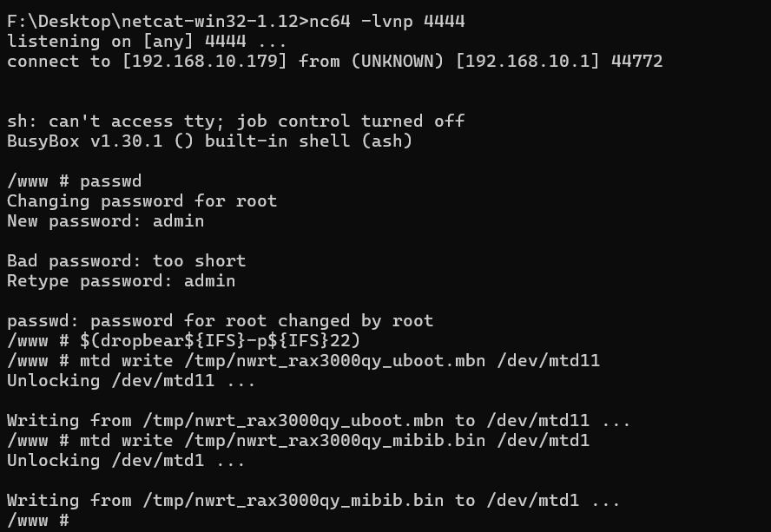Click "admin" after the New password prompt

(178, 220)
